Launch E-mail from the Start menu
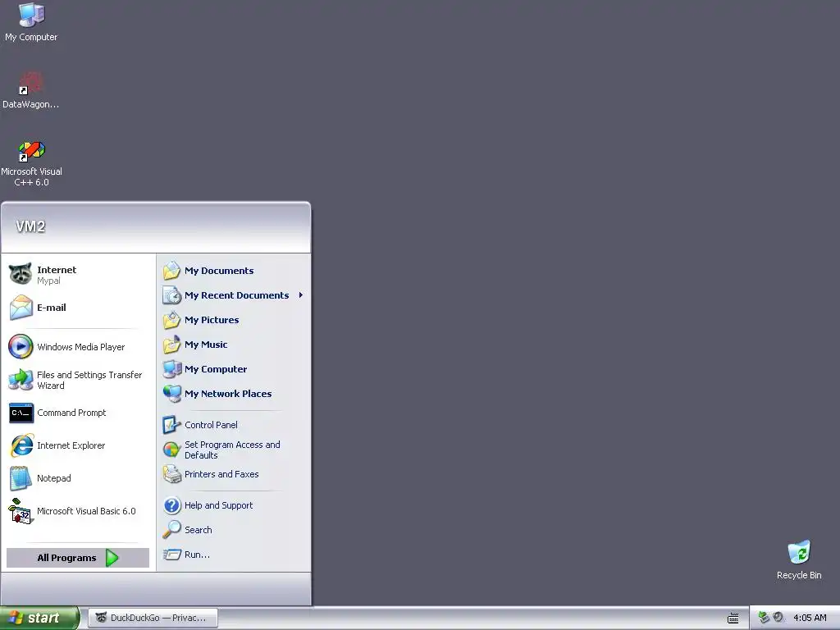The image size is (840, 630). click(x=79, y=308)
